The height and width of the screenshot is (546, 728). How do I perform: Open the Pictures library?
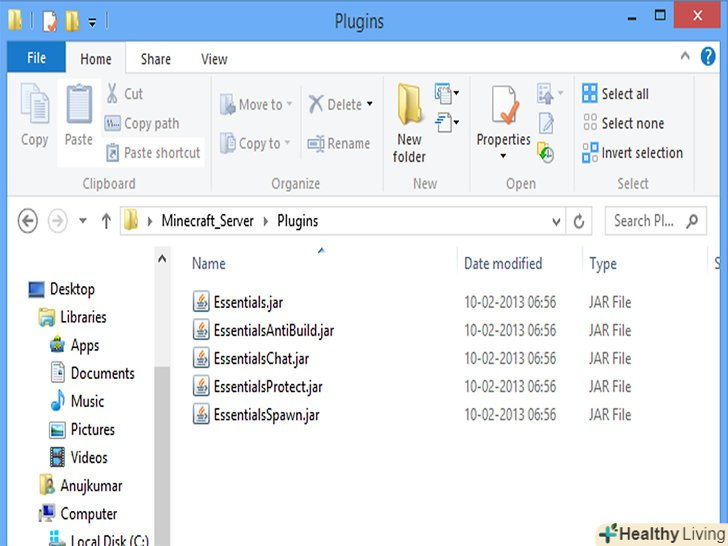(92, 429)
